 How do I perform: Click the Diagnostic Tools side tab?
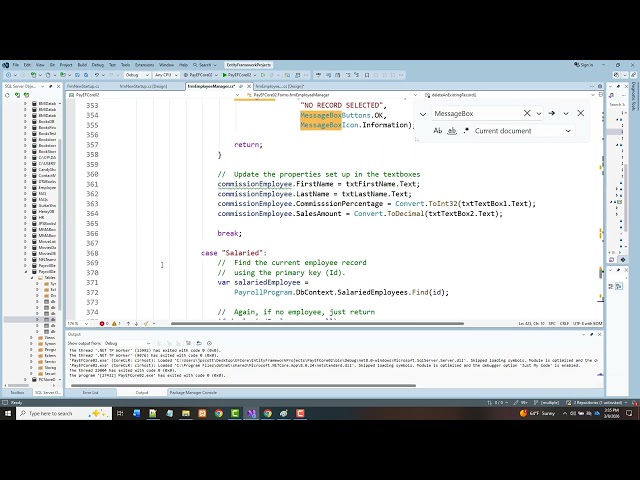634,96
